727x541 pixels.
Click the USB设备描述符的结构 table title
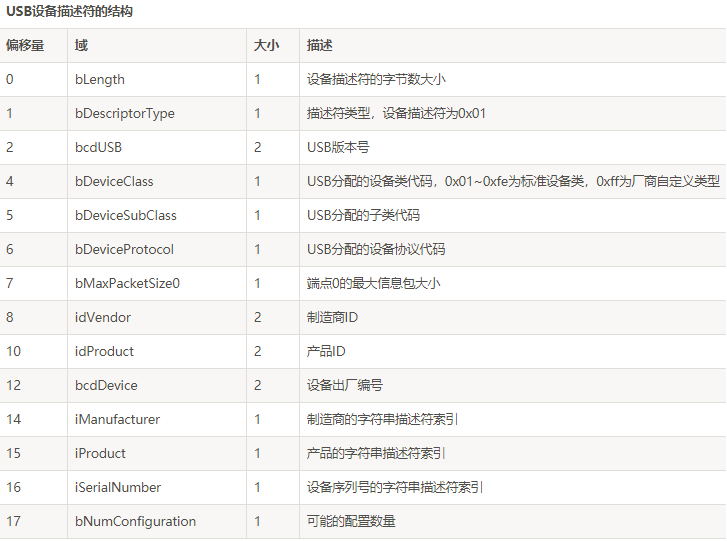click(x=70, y=12)
